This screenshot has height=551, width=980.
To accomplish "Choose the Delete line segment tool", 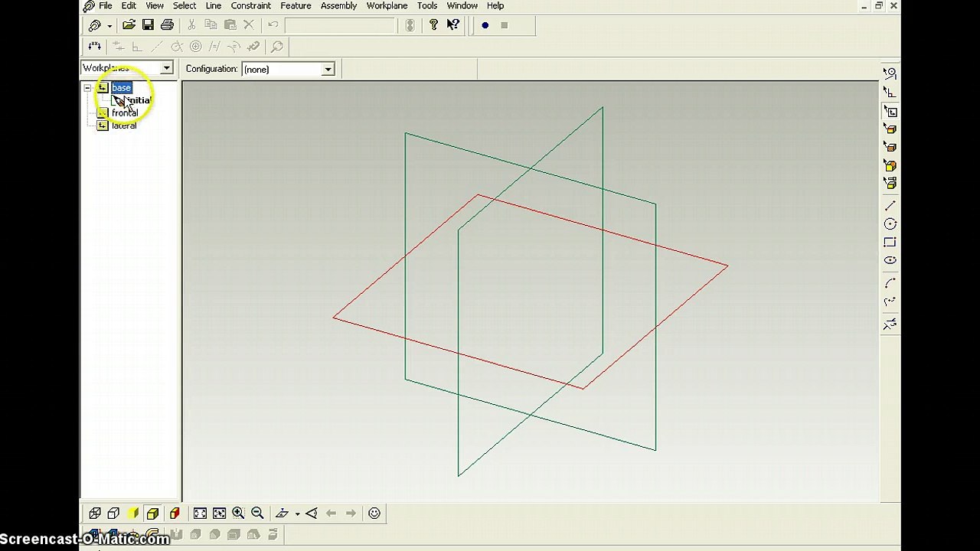I will tap(890, 324).
